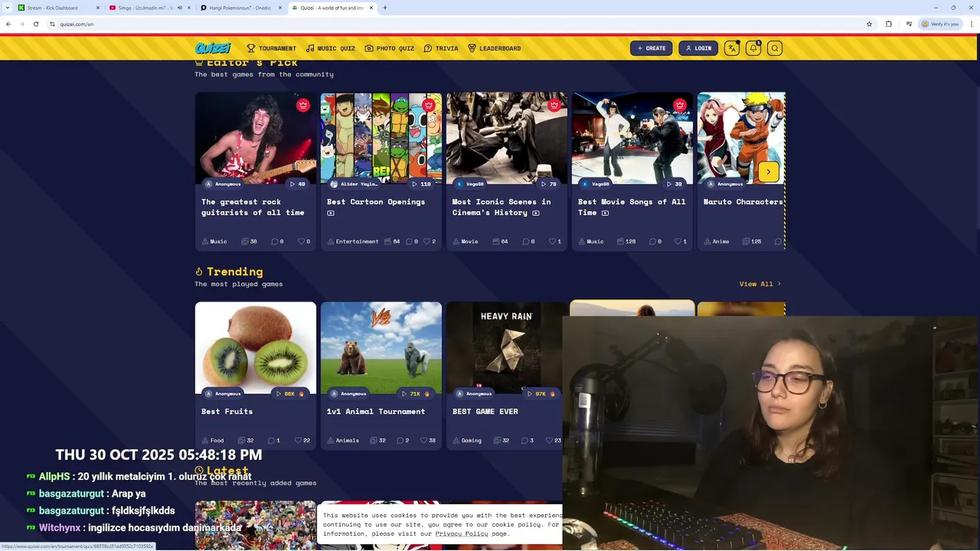Screen dimensions: 980x551
Task: Open comments on Best Cartoon Openings card
Action: click(x=409, y=241)
